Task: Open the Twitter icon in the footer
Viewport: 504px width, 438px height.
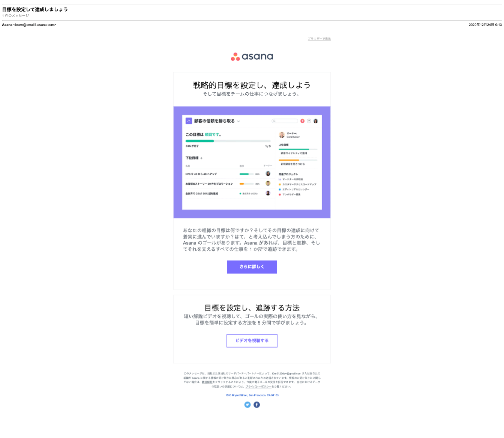Action: 247,405
